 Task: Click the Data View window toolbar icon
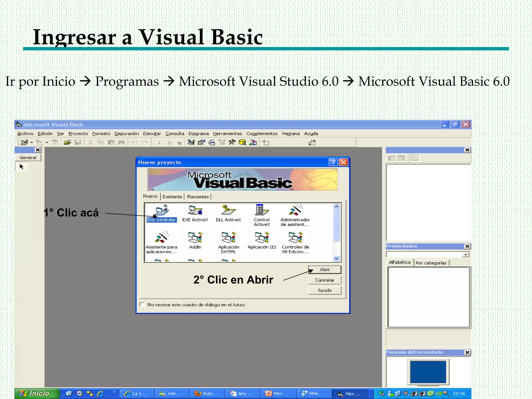click(x=242, y=142)
